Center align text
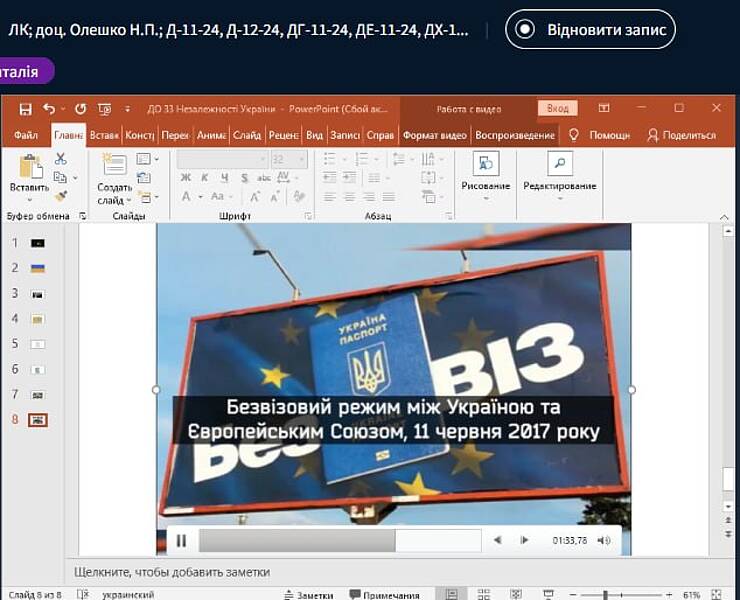 [349, 196]
